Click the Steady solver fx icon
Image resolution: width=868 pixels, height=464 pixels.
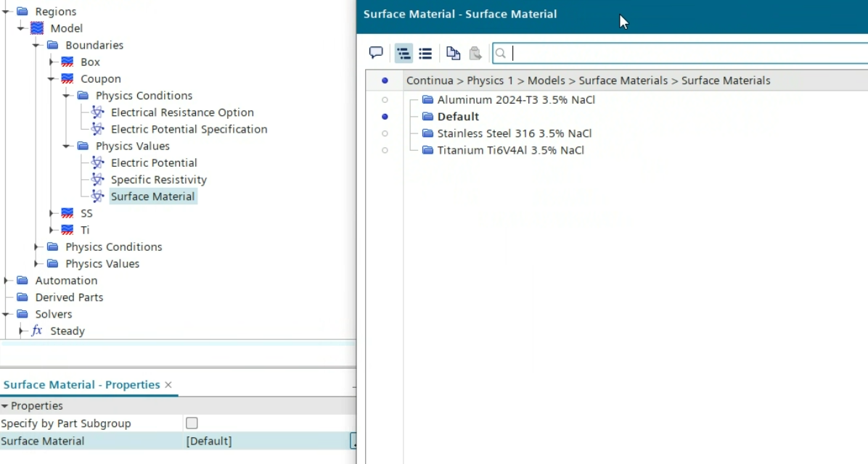pyautogui.click(x=37, y=331)
